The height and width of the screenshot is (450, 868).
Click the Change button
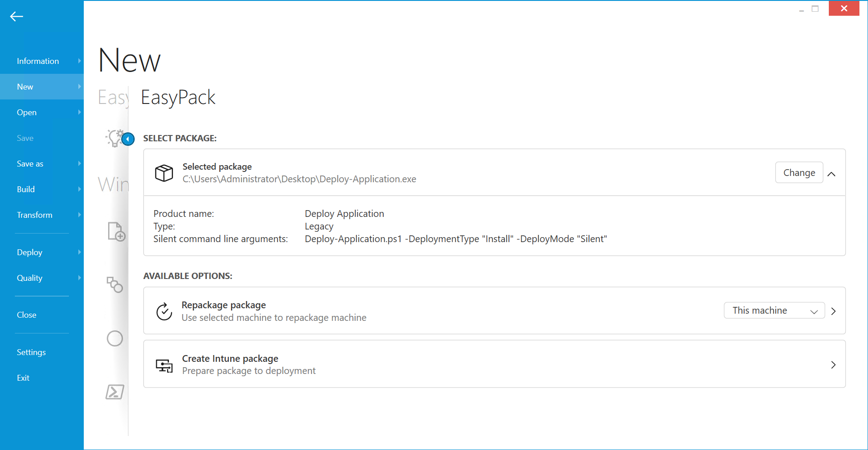(x=799, y=172)
